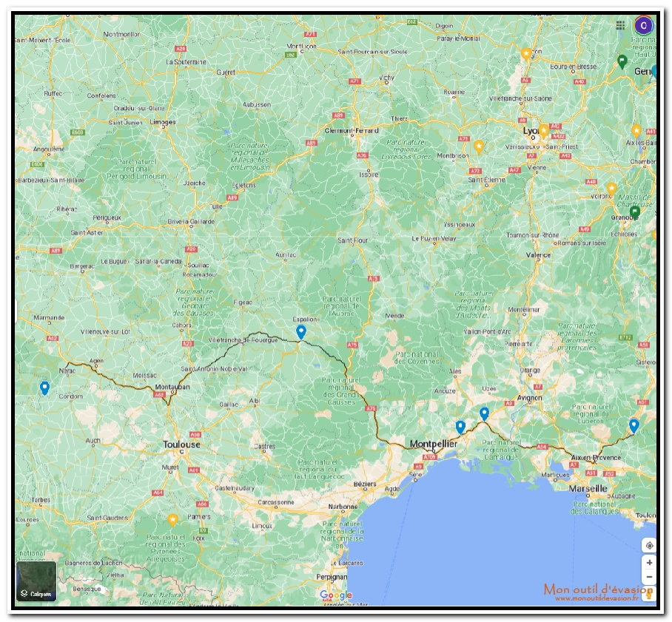Click the Marseille city label
Image resolution: width=672 pixels, height=622 pixels.
pos(588,488)
